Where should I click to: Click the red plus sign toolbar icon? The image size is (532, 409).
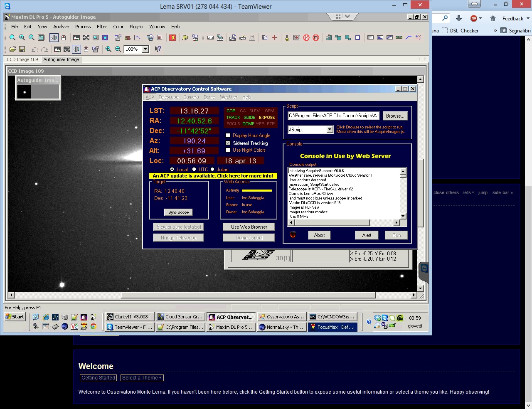(274, 38)
